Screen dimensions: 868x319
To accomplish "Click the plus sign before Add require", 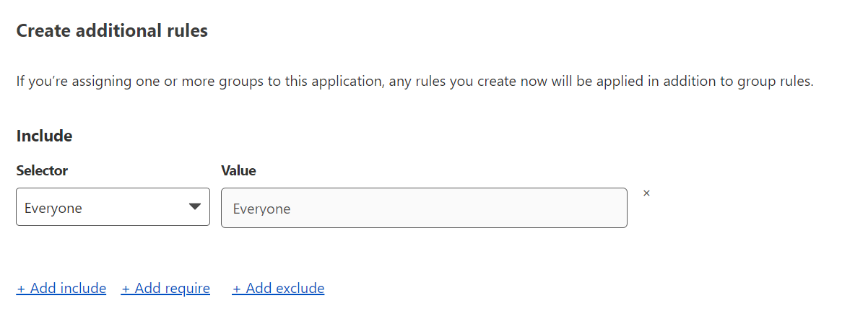I will click(126, 289).
